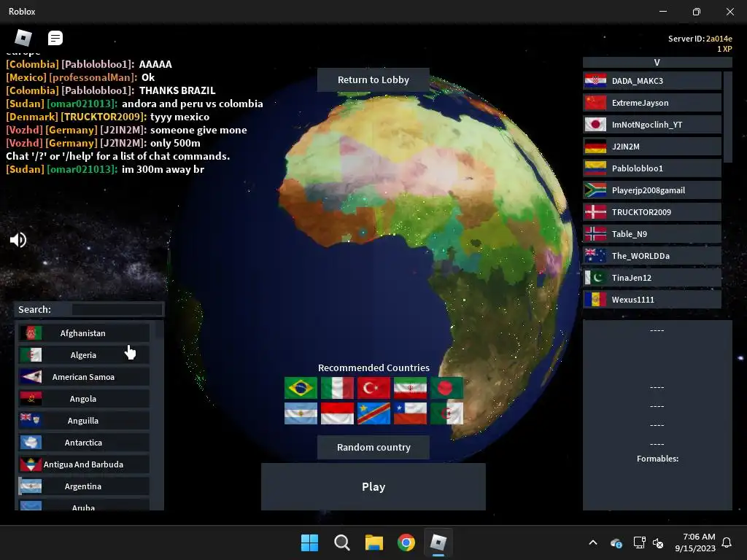Open the OneDrive cloud tray icon

pyautogui.click(x=616, y=542)
